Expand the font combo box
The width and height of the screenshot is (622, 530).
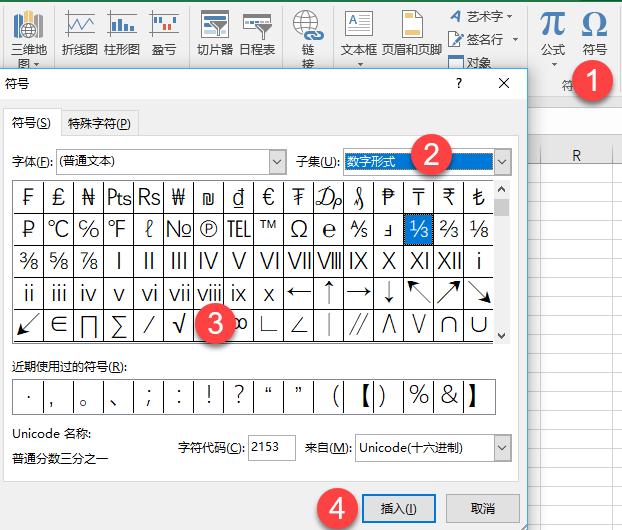(278, 161)
